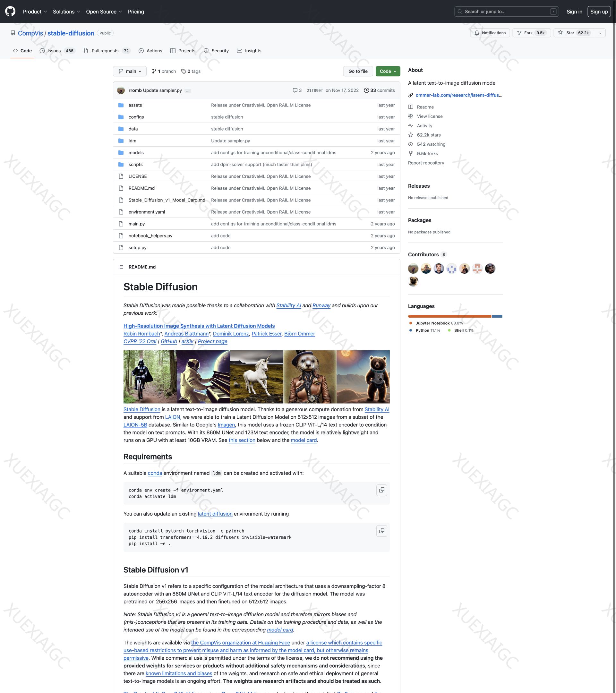Open the commit history clock icon
Viewport: 616px width, 693px height.
[366, 90]
